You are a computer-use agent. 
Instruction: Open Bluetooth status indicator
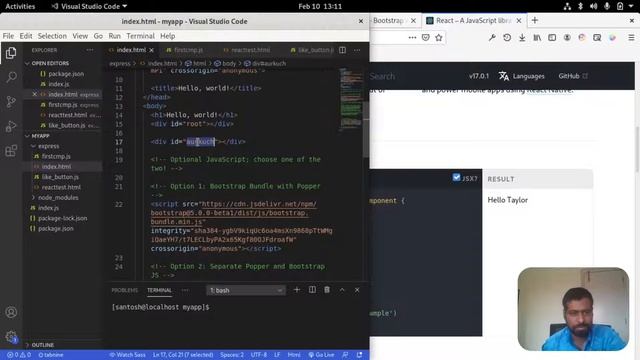click(x=580, y=6)
